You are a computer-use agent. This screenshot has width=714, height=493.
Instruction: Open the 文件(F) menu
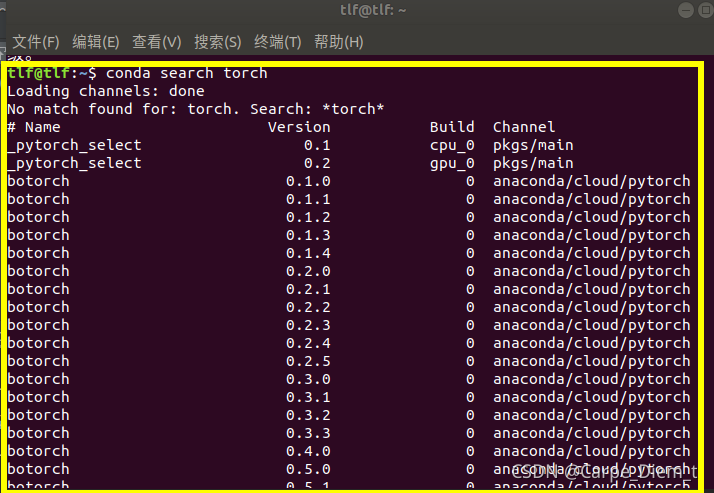coord(36,42)
